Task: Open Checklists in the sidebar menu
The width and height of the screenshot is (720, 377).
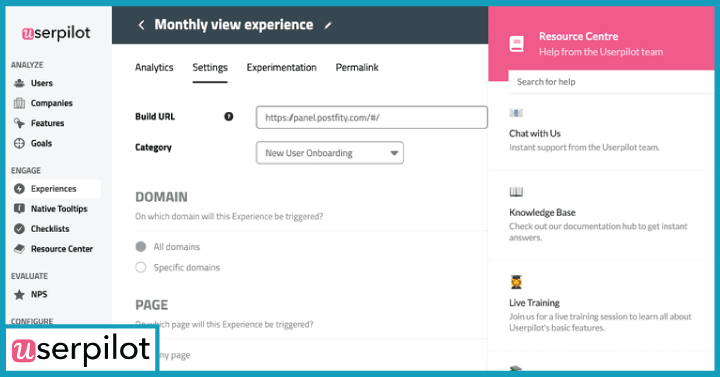Action: click(50, 229)
